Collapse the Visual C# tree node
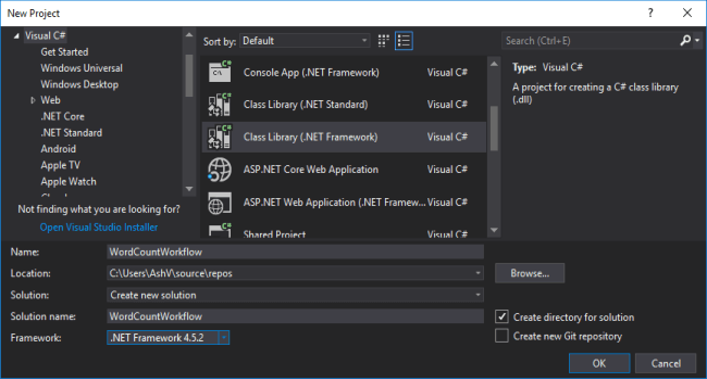Image resolution: width=707 pixels, height=379 pixels. 16,36
